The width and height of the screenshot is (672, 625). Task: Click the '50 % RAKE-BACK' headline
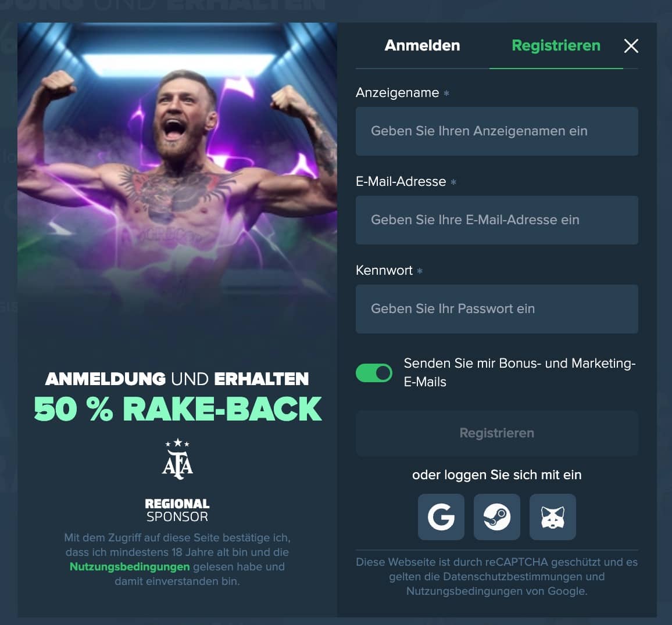177,409
